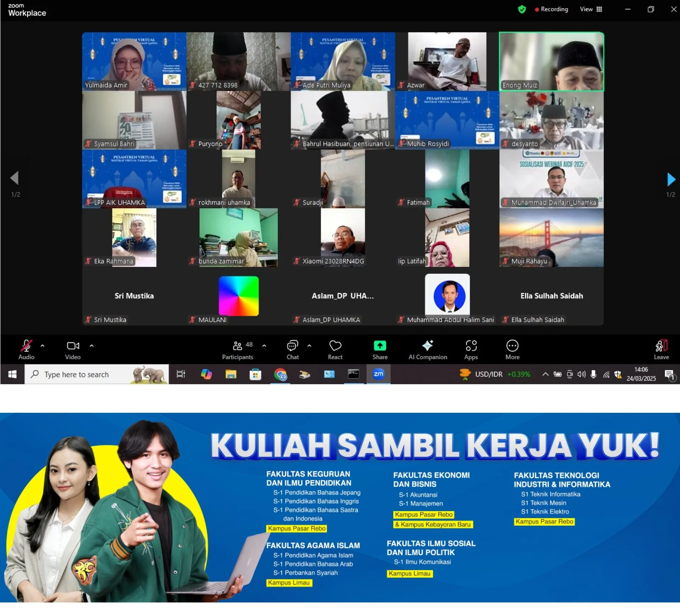Select the 427 712 8398 participant tile
The height and width of the screenshot is (616, 680).
coord(238,61)
